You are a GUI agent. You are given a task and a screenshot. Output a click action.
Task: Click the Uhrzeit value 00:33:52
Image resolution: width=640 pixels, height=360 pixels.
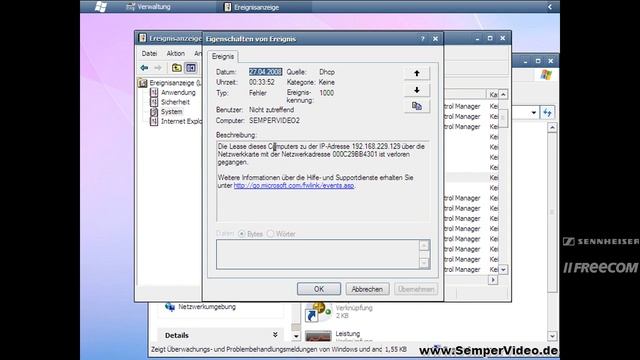(262, 82)
